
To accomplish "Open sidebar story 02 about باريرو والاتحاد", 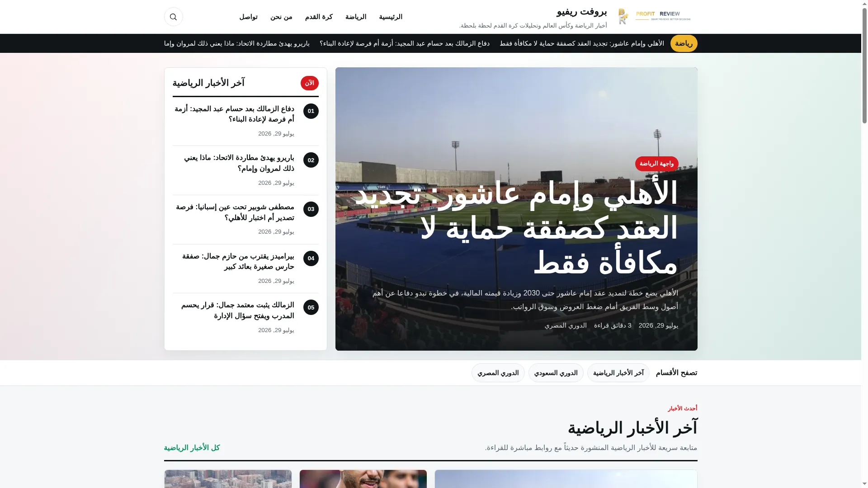I will point(239,163).
